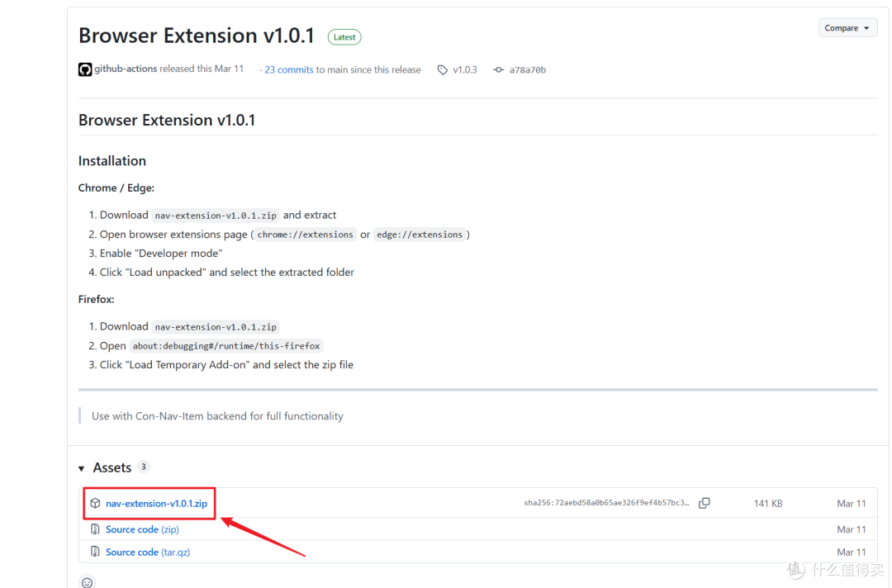Click the Latest release badge
The image size is (892, 588).
(x=344, y=37)
